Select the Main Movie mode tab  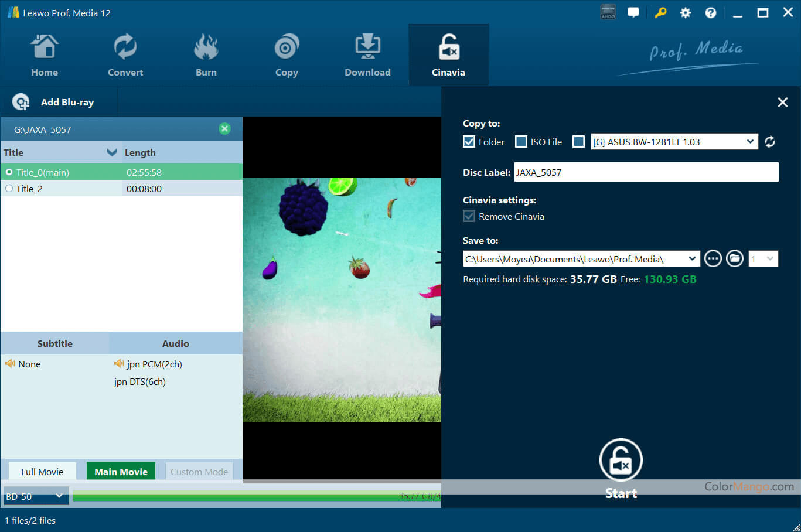[x=121, y=472]
